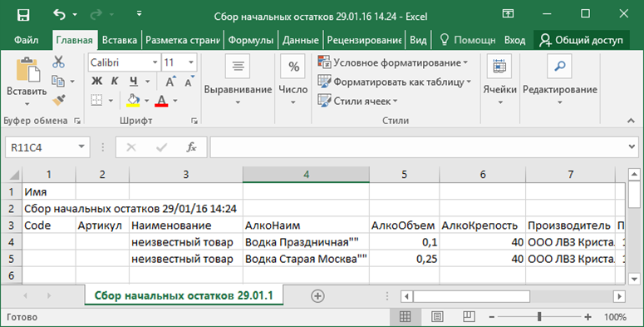Apply yellow fill color bucket
The image size is (644, 327).
click(x=133, y=100)
